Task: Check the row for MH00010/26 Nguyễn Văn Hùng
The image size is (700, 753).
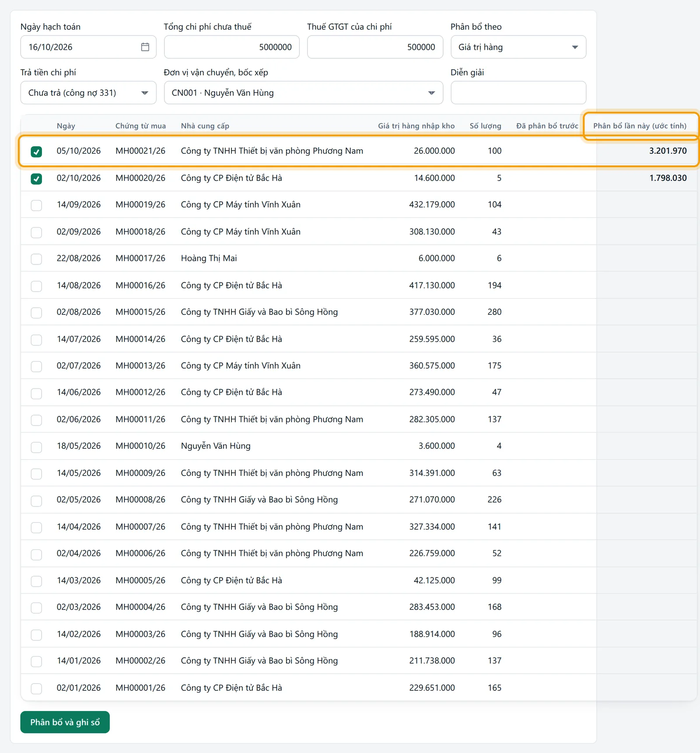Action: (x=36, y=447)
